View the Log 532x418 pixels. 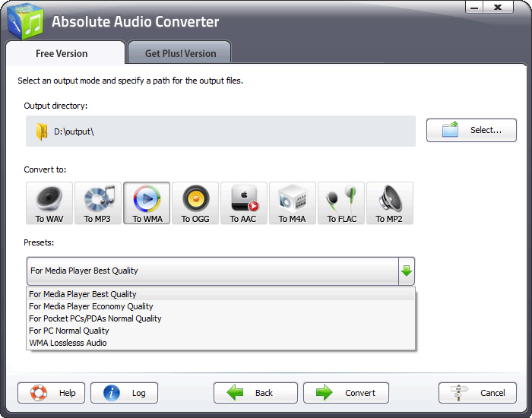[x=124, y=393]
